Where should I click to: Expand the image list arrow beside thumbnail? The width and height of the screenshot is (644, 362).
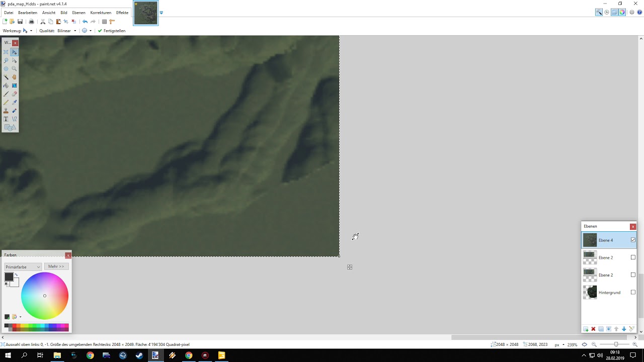click(162, 13)
